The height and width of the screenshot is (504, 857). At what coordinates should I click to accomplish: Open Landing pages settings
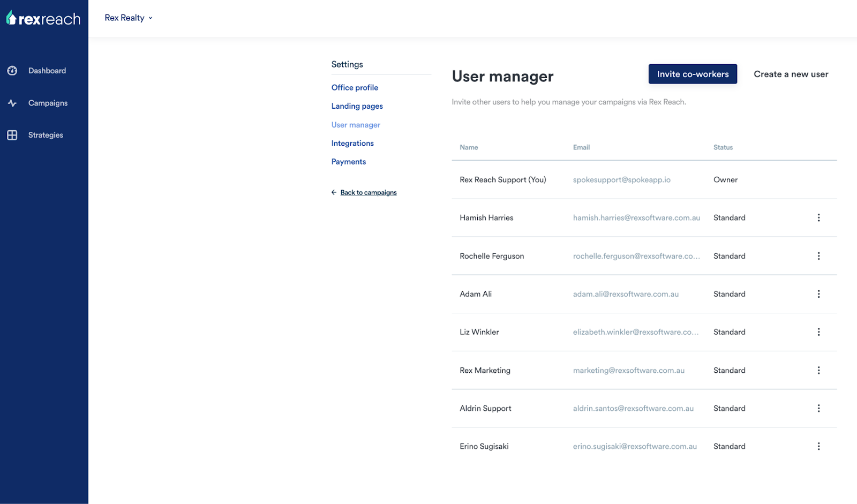click(357, 106)
